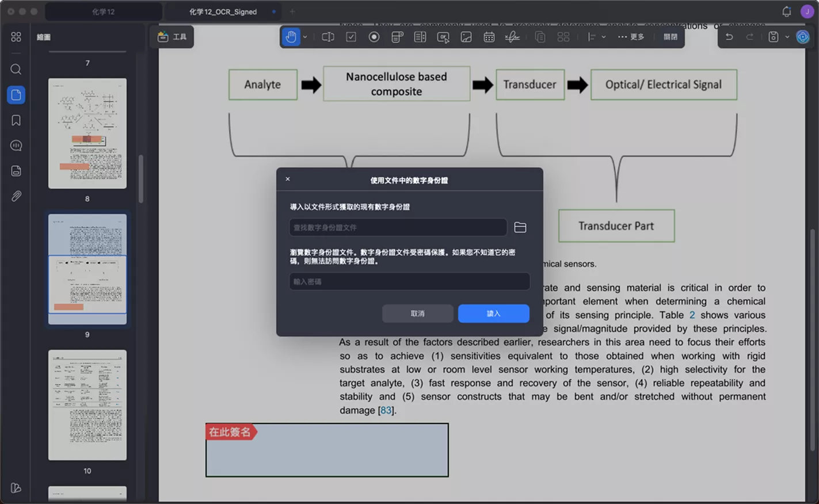Switch to the 化学12 tab
The height and width of the screenshot is (504, 819).
click(x=104, y=12)
